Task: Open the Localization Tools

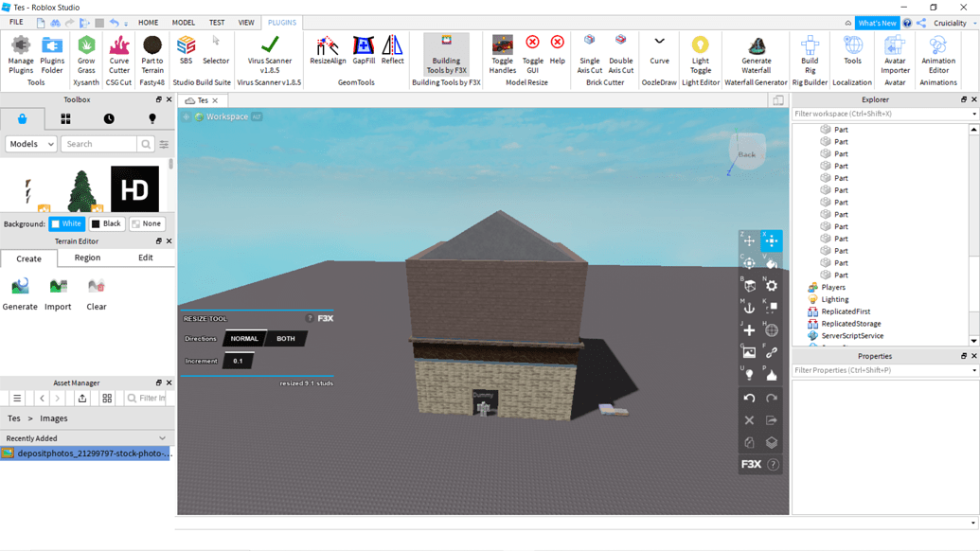Action: [x=852, y=50]
